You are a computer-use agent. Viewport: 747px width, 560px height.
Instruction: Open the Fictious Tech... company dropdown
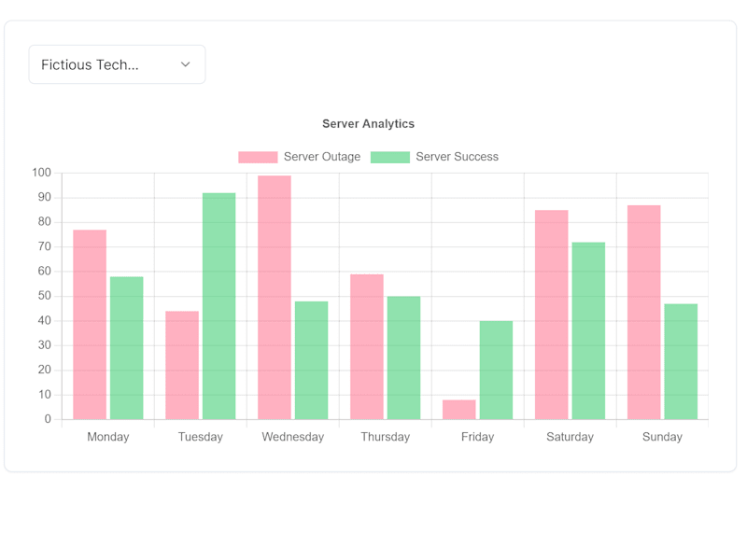pyautogui.click(x=118, y=64)
